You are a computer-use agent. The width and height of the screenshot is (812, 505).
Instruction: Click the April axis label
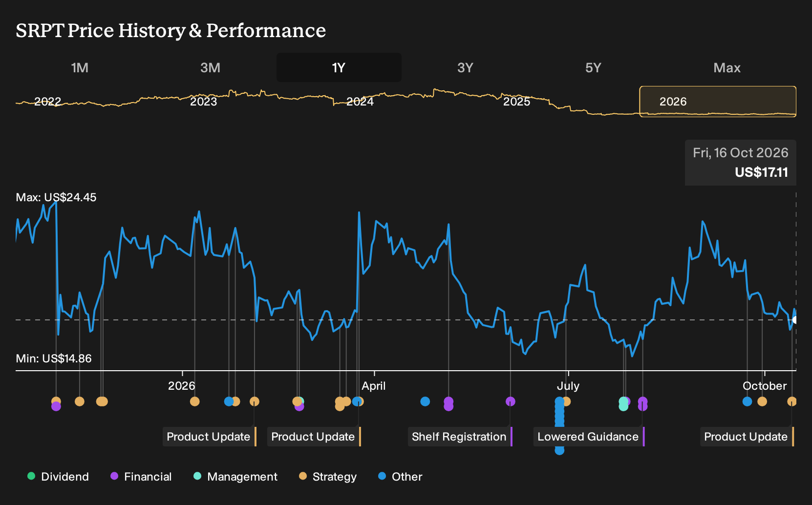point(374,386)
